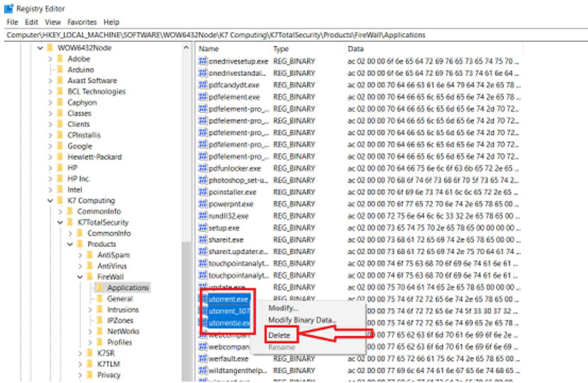Click the K7SR folder icon
588x383 pixels.
(x=90, y=353)
